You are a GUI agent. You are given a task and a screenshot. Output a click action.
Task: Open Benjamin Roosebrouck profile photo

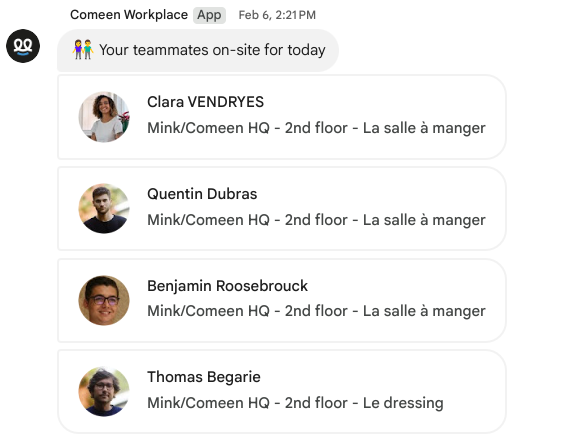coord(104,300)
